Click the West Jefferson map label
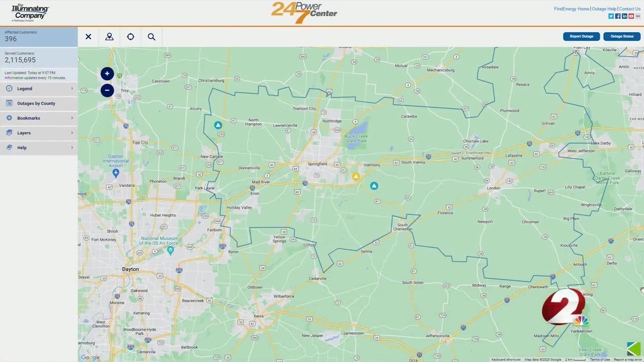 (x=581, y=151)
